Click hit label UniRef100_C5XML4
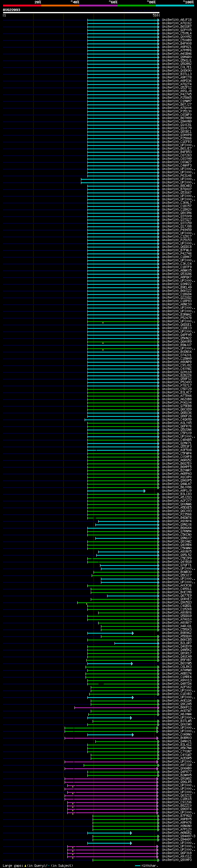The image size is (197, 868). 177,33
